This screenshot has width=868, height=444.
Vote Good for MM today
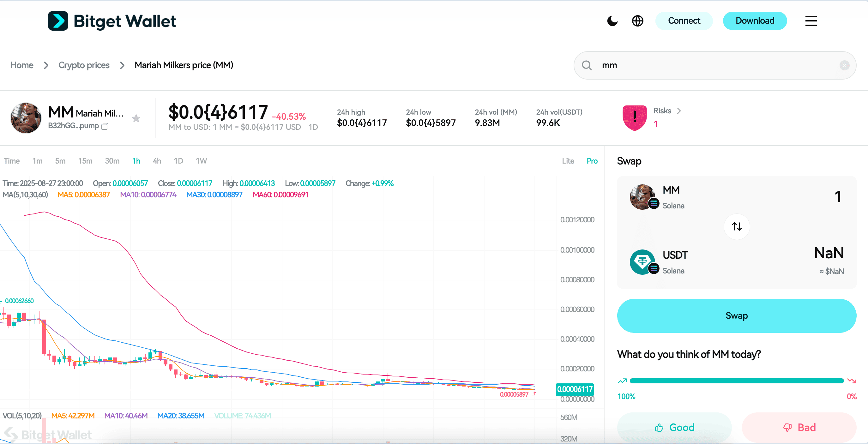674,428
